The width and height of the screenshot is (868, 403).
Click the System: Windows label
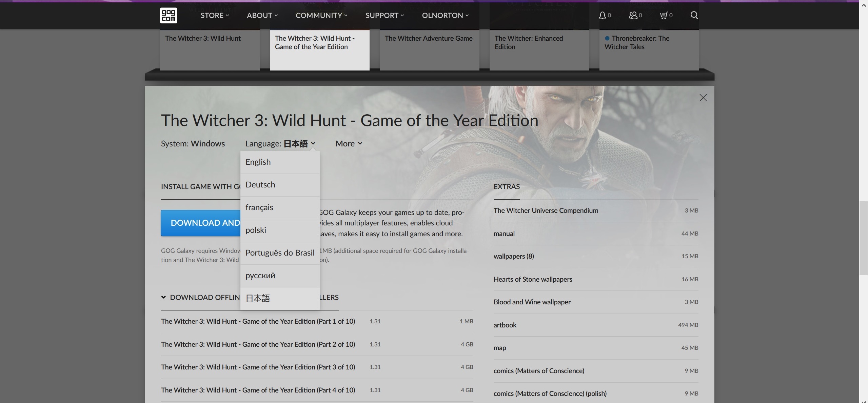[193, 143]
